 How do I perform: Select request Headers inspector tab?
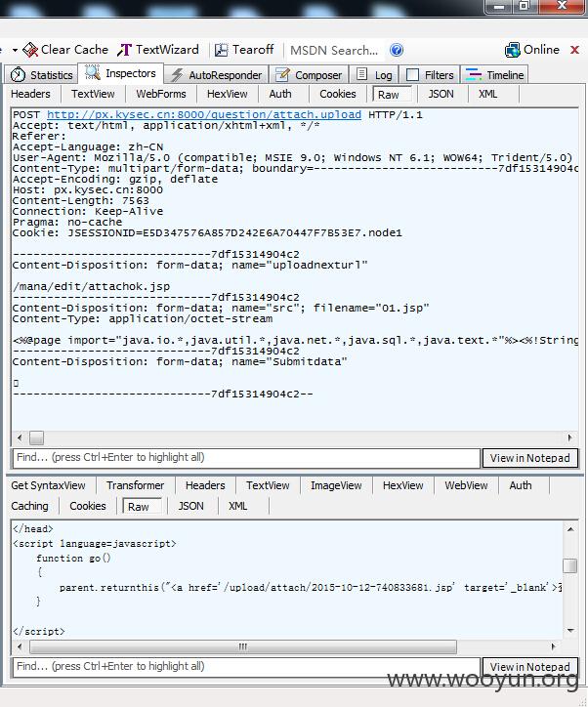(x=30, y=94)
